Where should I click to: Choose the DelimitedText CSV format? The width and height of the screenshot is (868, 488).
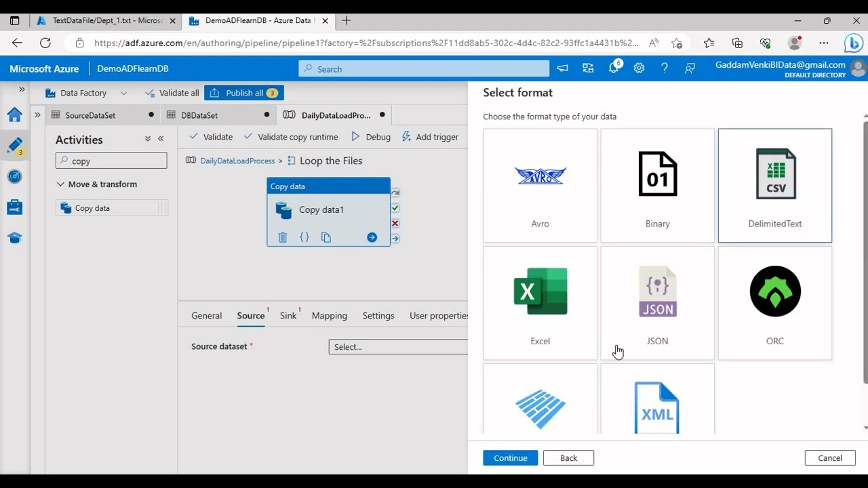pos(774,186)
